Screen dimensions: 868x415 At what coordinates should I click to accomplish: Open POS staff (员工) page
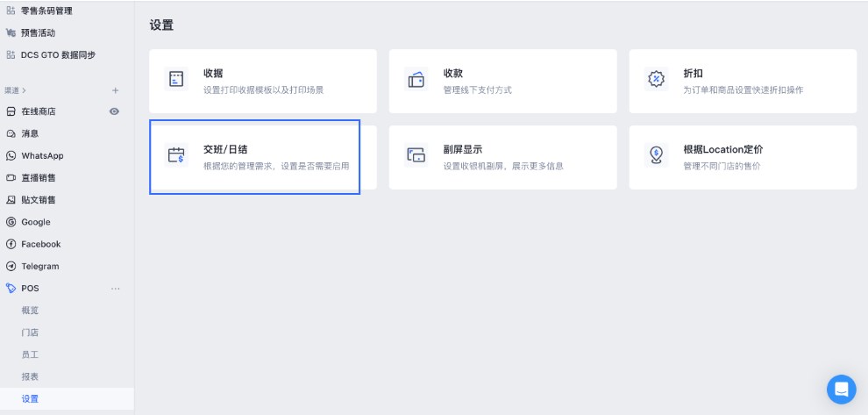point(30,354)
